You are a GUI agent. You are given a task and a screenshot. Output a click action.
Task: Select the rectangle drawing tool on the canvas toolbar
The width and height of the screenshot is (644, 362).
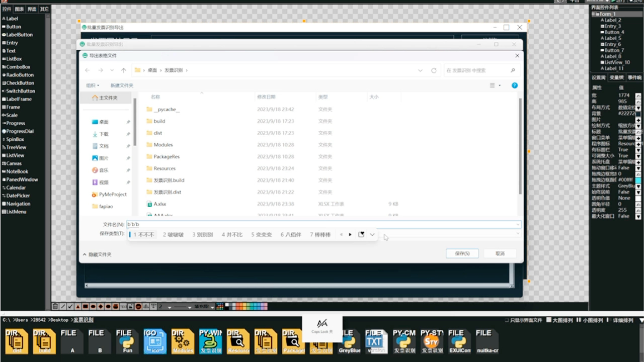(x=85, y=306)
